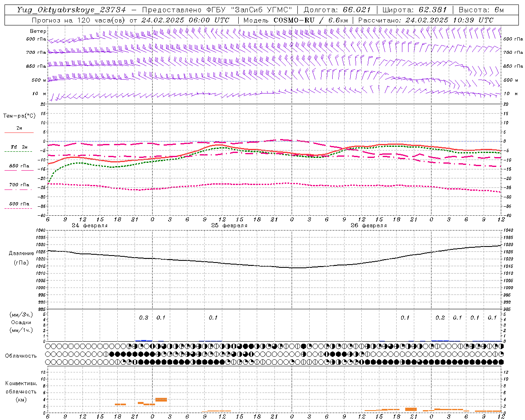Viewport: 525px width, 420px height.
Task: Click the Модель COSMO-RU / 6.6км label
Action: pos(295,20)
